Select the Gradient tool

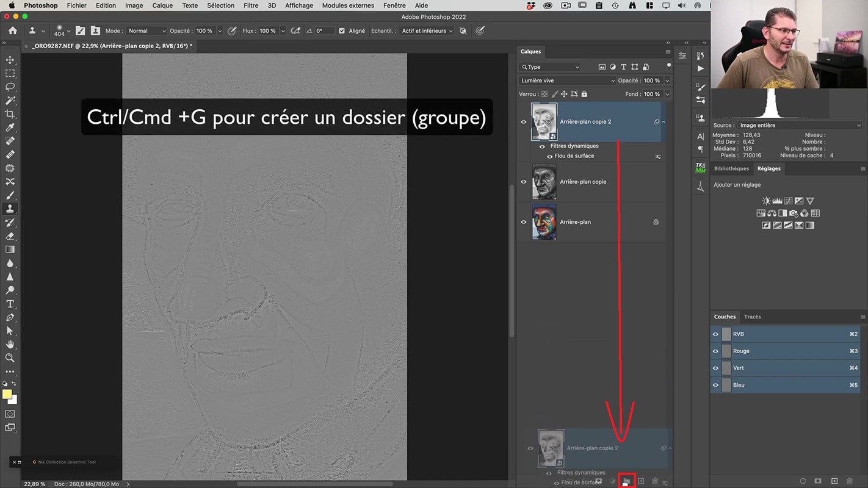10,249
